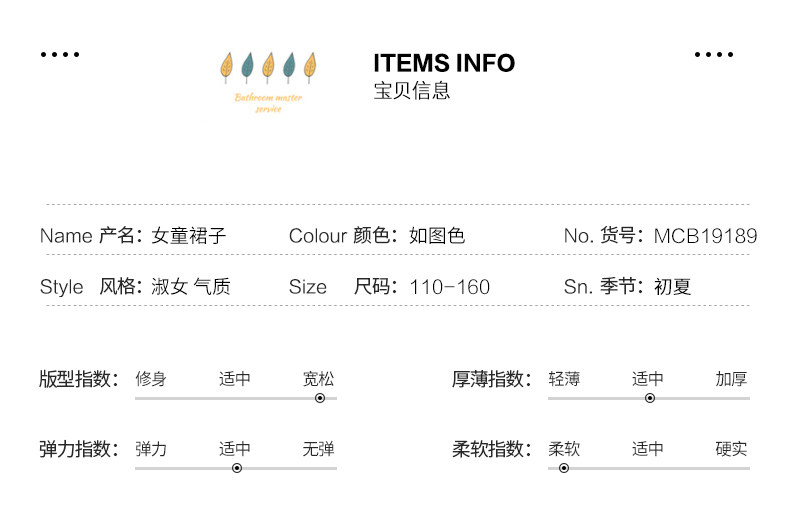Click the product name 女童裙子

[189, 237]
